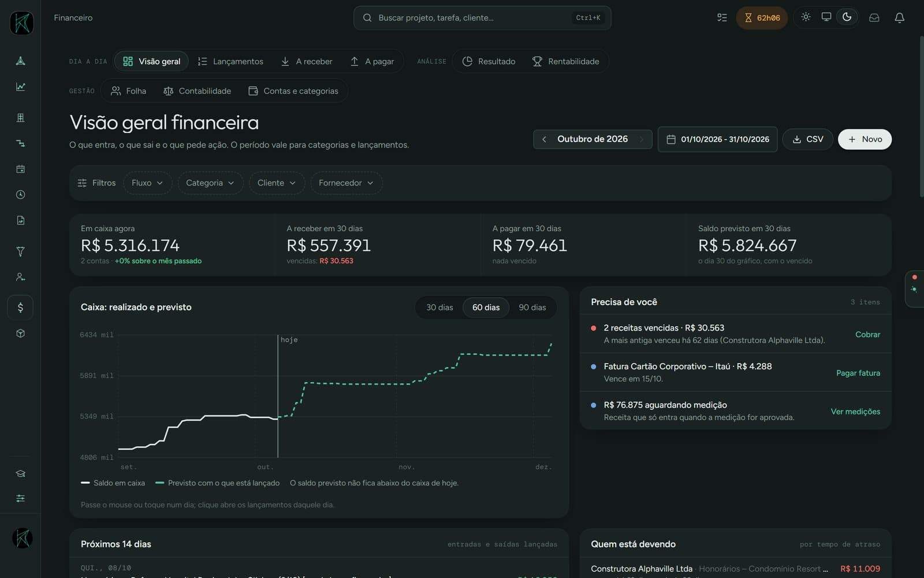Switch to light theme sun toggle
924x578 pixels.
pos(806,17)
